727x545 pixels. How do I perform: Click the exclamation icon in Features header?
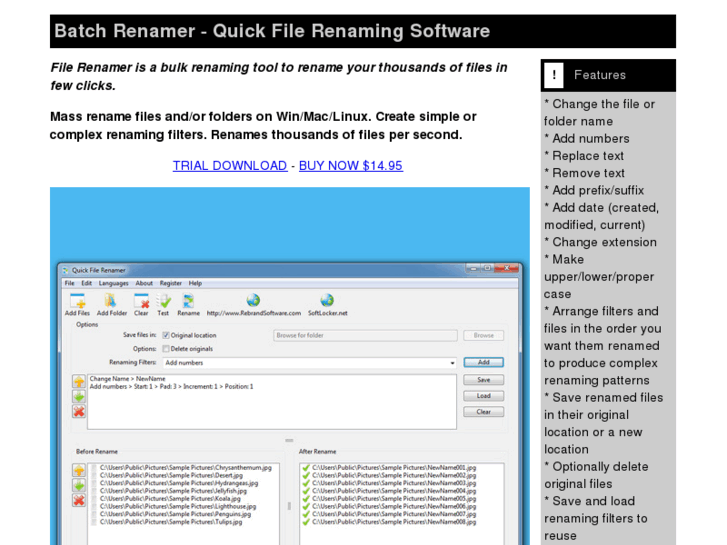tap(554, 75)
